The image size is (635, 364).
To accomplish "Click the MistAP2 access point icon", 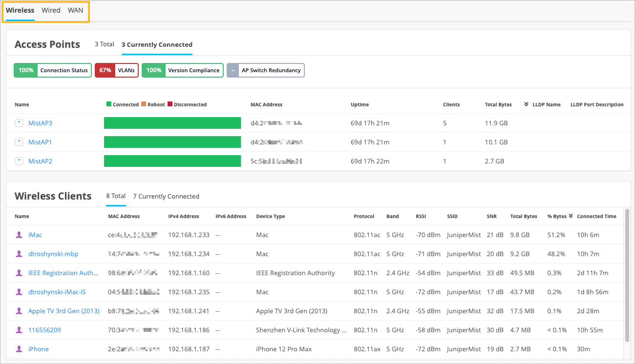I will point(19,161).
